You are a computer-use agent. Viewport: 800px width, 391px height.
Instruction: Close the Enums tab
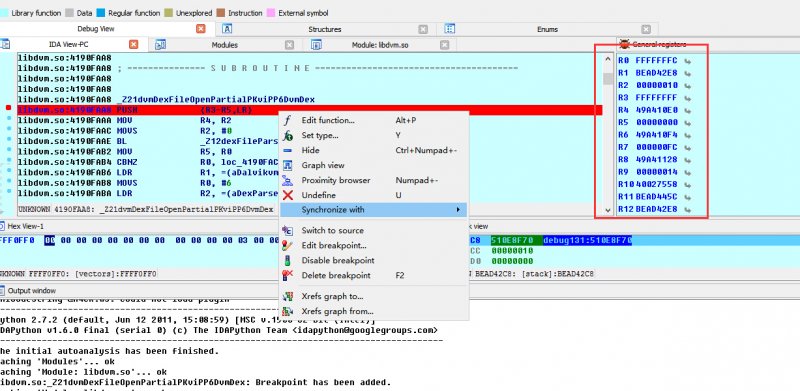[646, 29]
